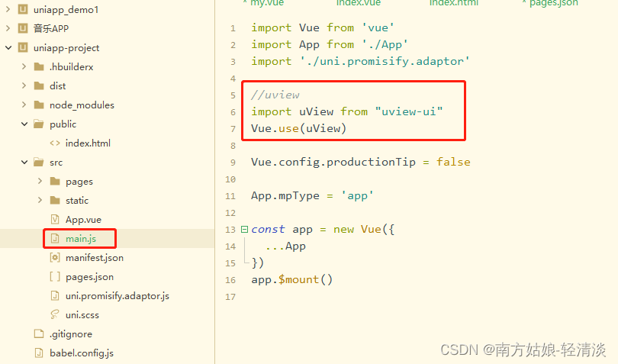Fold the const app code block
Image resolution: width=618 pixels, height=364 pixels.
point(244,229)
